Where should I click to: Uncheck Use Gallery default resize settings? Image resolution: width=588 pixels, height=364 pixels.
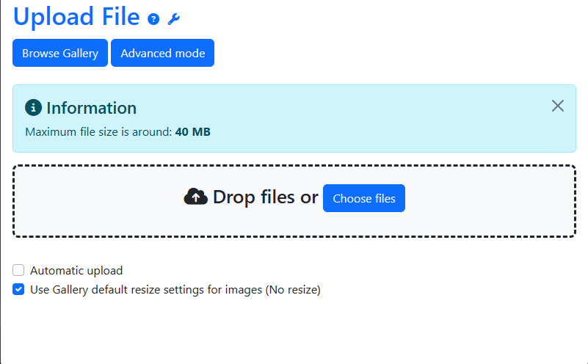click(18, 289)
